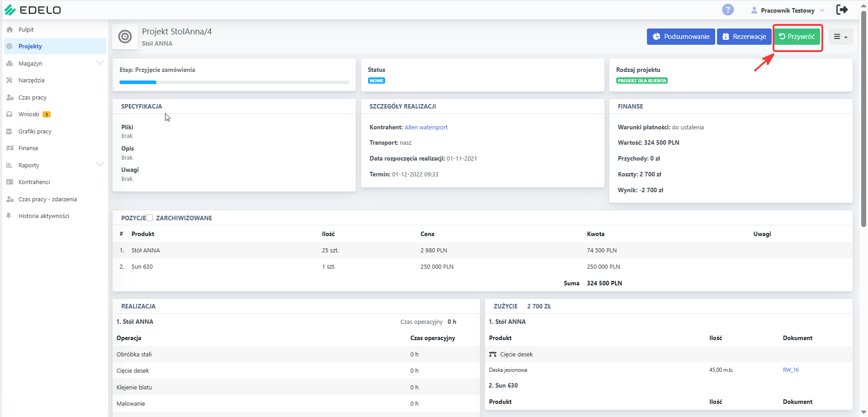
Task: Expand the Magazyn sidebar submenu
Action: click(x=100, y=63)
